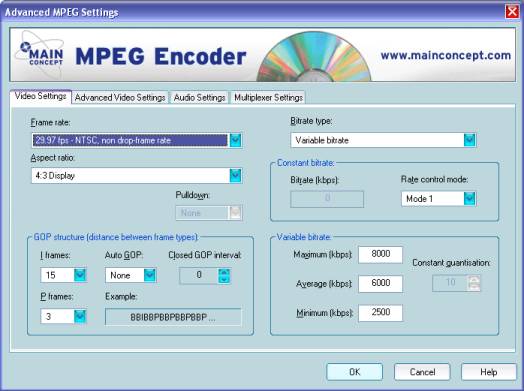Click the MainConcept logo in the banner

pos(40,54)
